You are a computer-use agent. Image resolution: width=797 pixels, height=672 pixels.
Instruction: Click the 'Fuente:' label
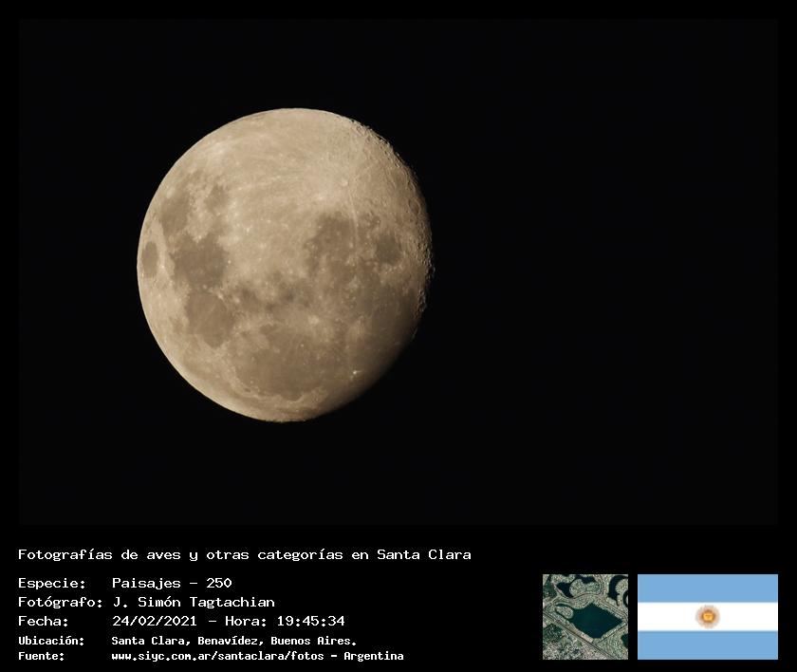click(x=41, y=656)
